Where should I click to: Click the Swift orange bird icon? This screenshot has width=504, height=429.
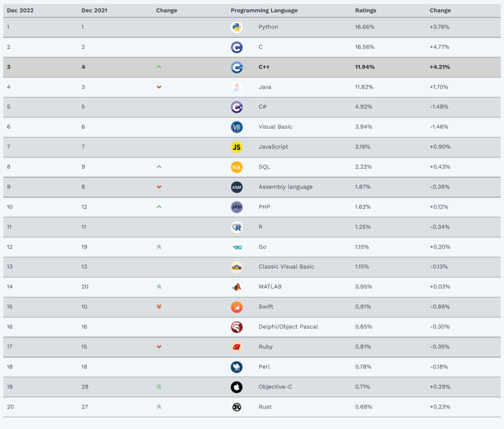237,307
